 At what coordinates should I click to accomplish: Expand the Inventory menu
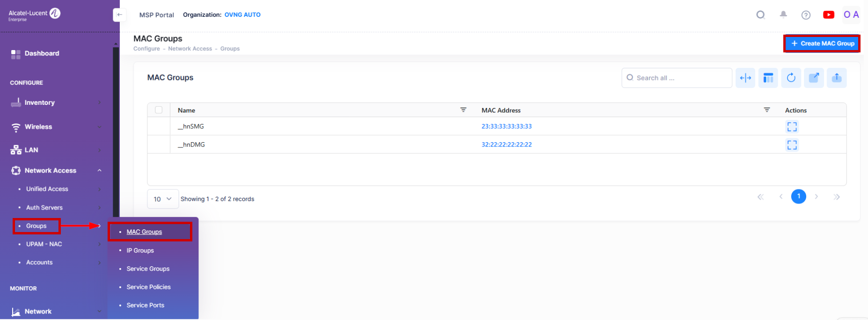55,102
